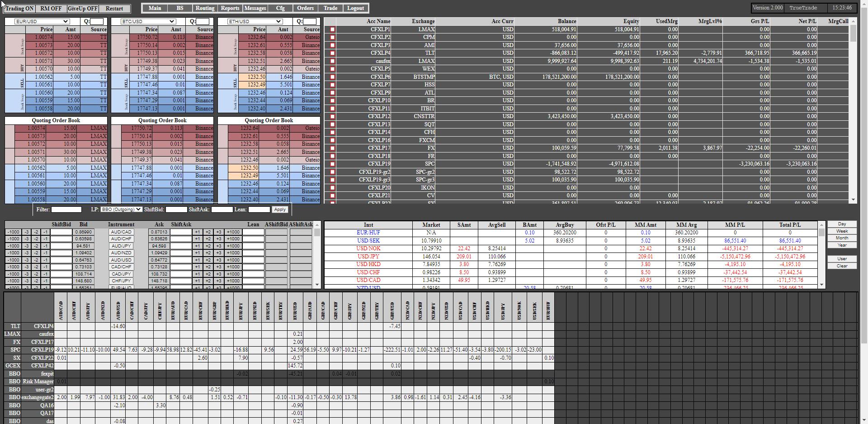Select the Week period button

[x=842, y=231]
